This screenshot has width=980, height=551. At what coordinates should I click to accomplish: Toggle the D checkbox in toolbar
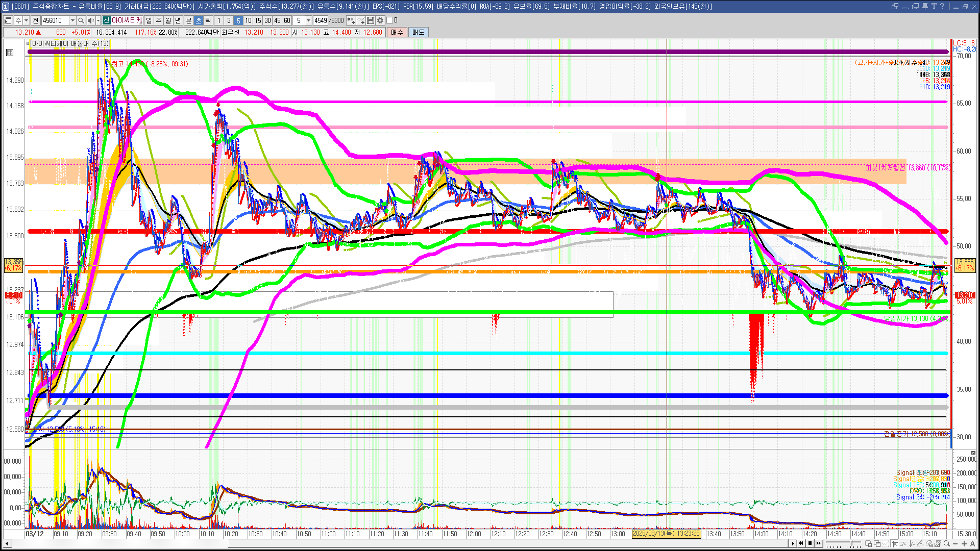pyautogui.click(x=390, y=20)
